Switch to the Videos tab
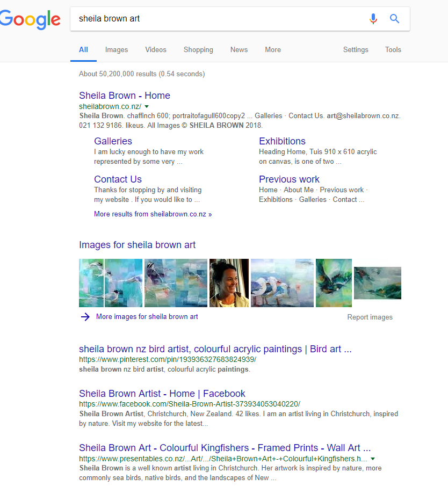Viewport: 448px width, 486px height. [156, 49]
